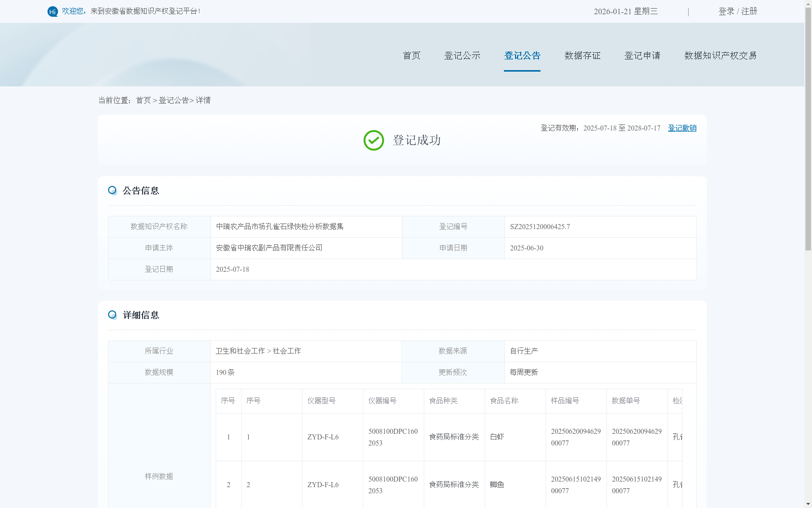Go to the 数据存证 tab

583,55
